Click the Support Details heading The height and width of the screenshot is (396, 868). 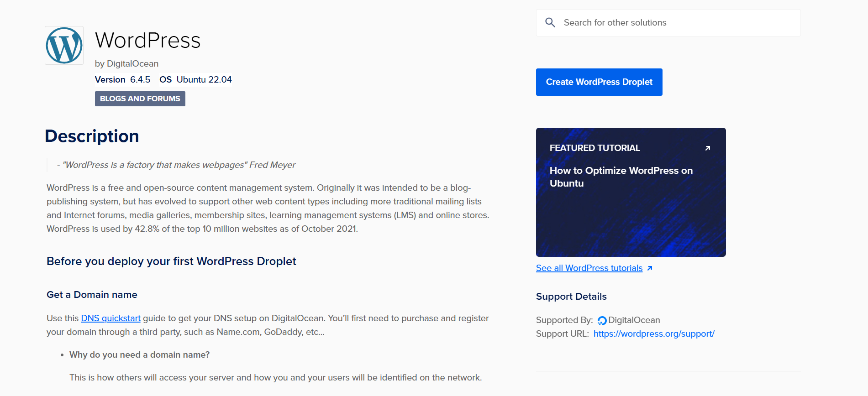click(x=571, y=297)
